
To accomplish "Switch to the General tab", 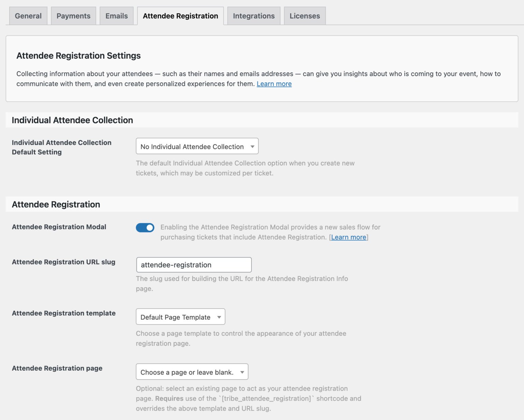I will (x=28, y=16).
